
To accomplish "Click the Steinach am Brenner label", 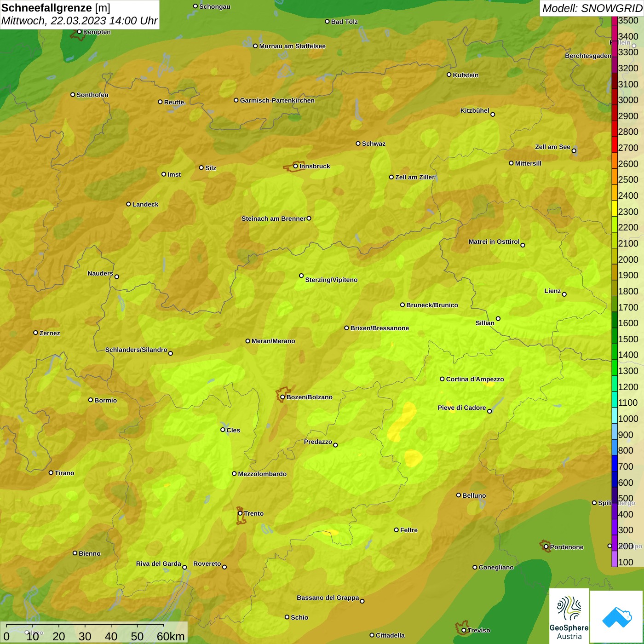I will (x=274, y=218).
